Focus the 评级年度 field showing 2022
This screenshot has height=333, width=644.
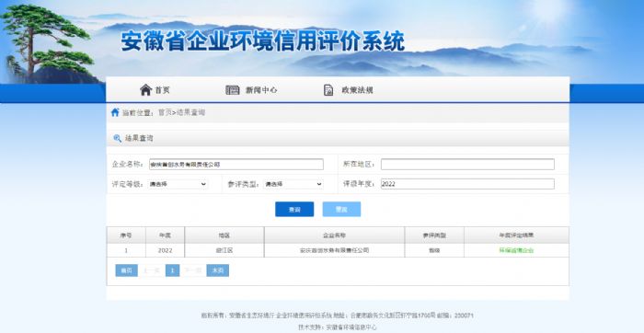point(467,184)
